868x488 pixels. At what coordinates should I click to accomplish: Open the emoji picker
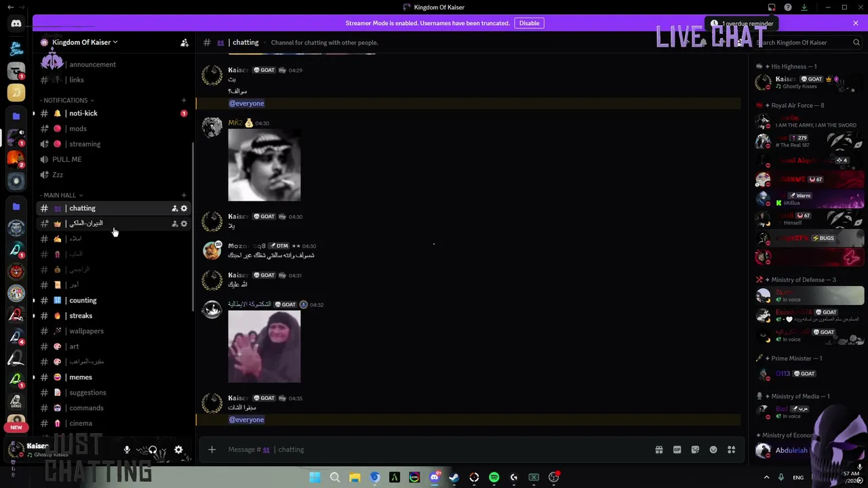coord(713,449)
